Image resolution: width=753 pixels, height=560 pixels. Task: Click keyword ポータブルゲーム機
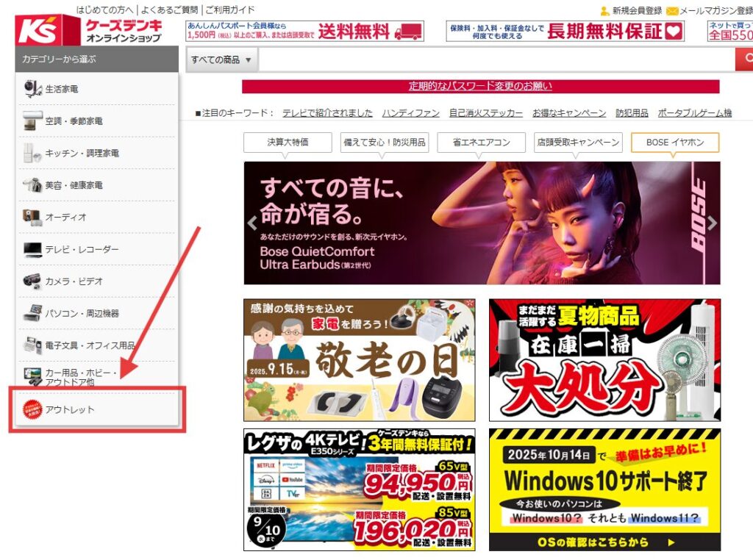point(695,112)
